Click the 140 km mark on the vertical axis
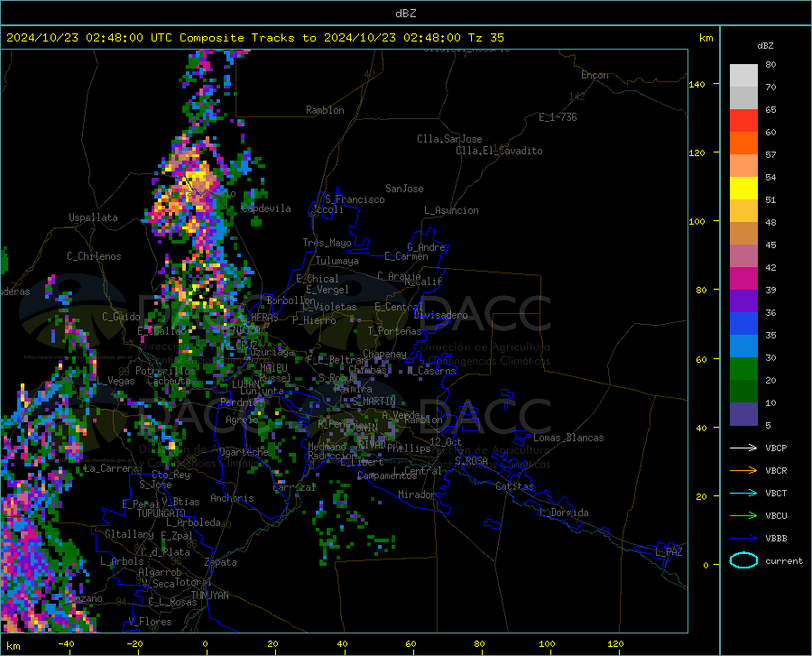 (x=697, y=84)
